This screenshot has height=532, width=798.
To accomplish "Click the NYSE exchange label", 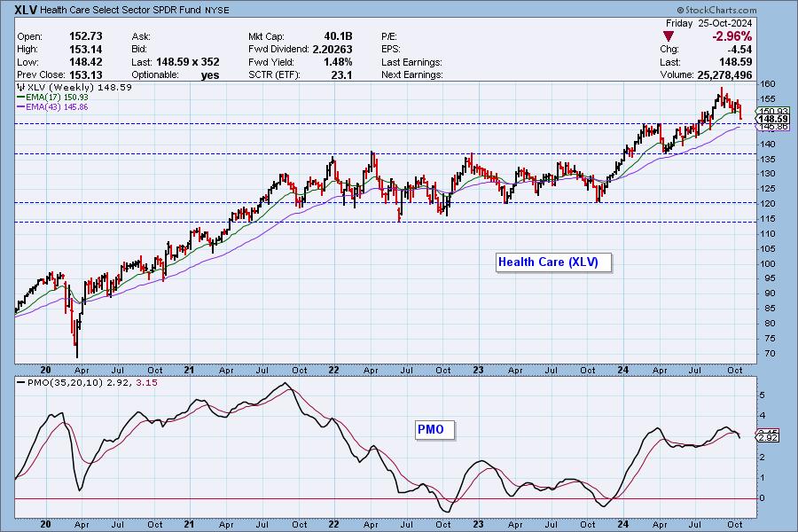I will pyautogui.click(x=217, y=10).
